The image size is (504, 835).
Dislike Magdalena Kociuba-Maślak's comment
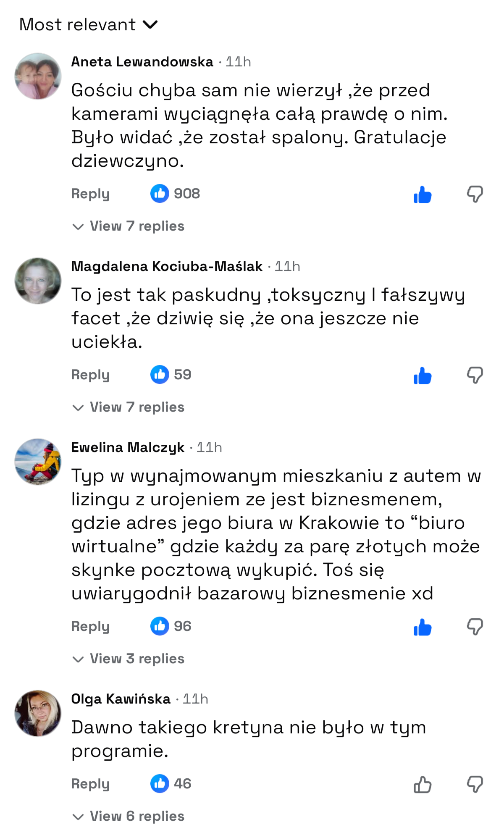tap(475, 375)
